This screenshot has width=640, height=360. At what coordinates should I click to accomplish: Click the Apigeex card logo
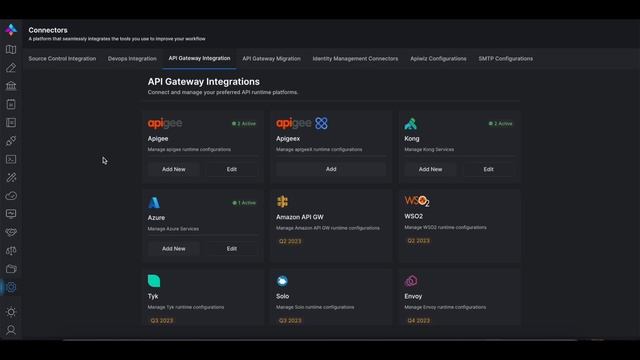point(302,123)
